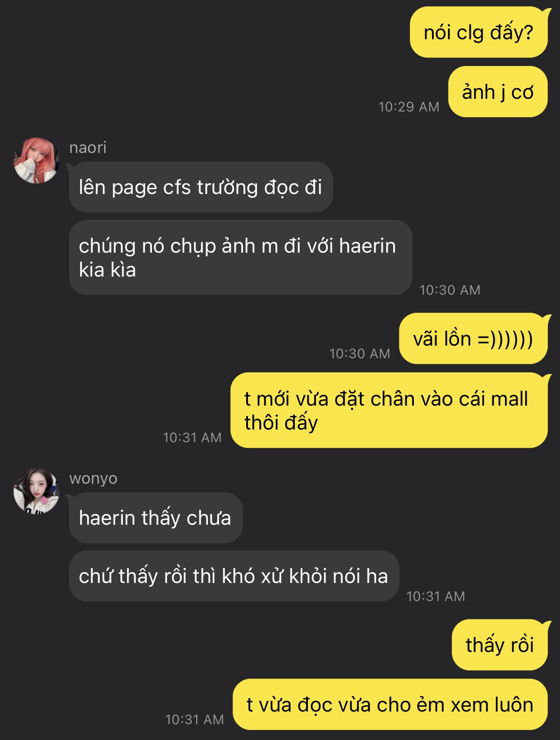Image resolution: width=560 pixels, height=740 pixels.
Task: Tap the 10:30 AM timestamp beside naori's message
Action: coord(450,290)
